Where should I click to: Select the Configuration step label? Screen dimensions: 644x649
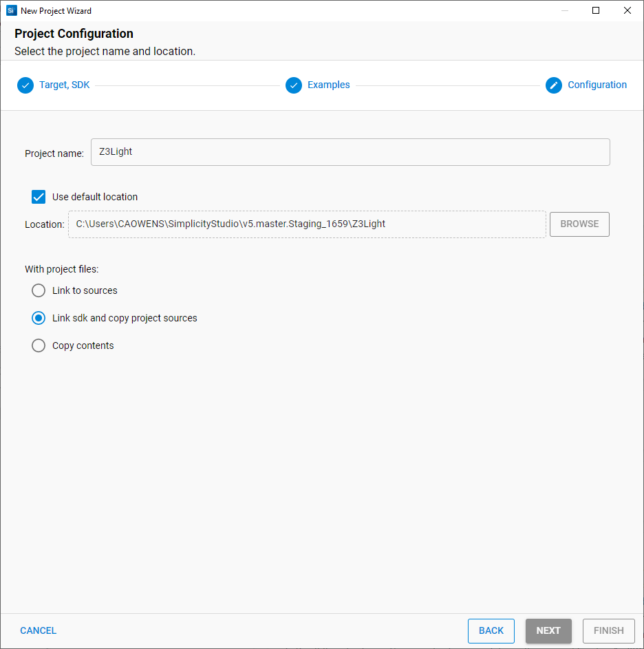[597, 85]
